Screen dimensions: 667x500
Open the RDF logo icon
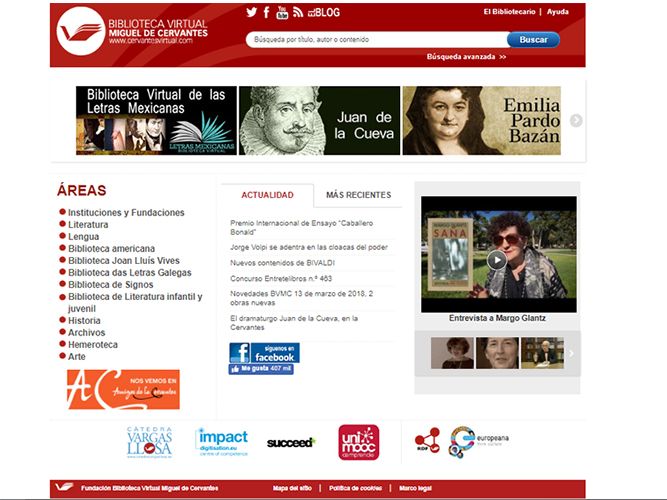coord(428,441)
